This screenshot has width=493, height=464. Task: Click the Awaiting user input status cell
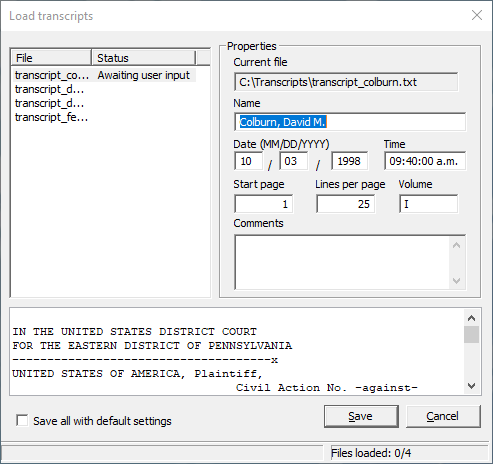[x=144, y=75]
